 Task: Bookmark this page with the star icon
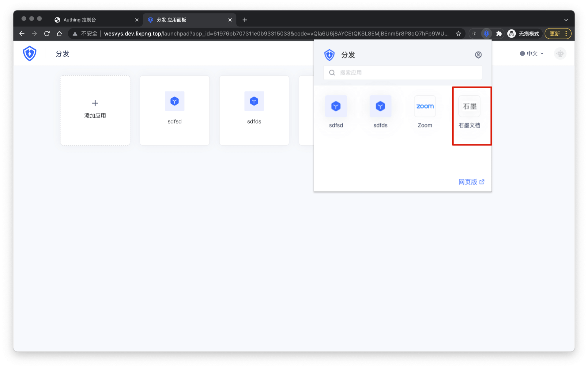(458, 34)
